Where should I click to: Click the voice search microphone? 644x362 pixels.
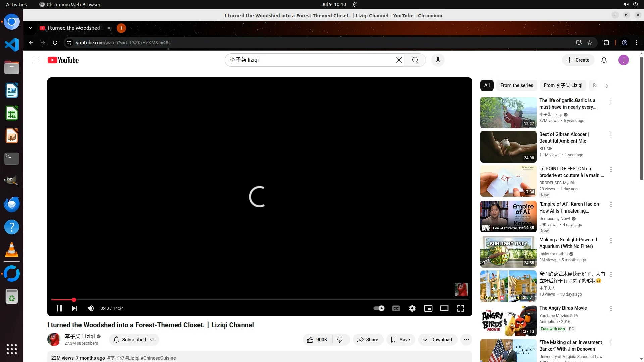[x=438, y=60]
